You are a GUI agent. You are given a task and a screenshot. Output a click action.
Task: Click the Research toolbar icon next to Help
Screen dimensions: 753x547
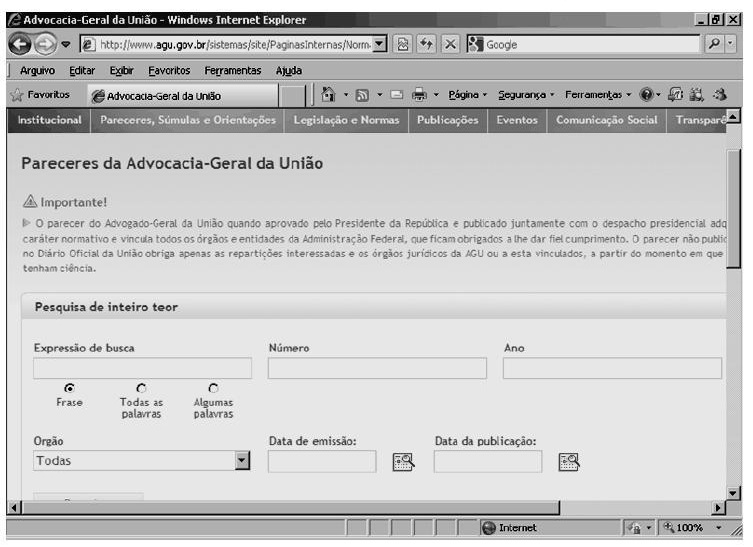tap(675, 95)
